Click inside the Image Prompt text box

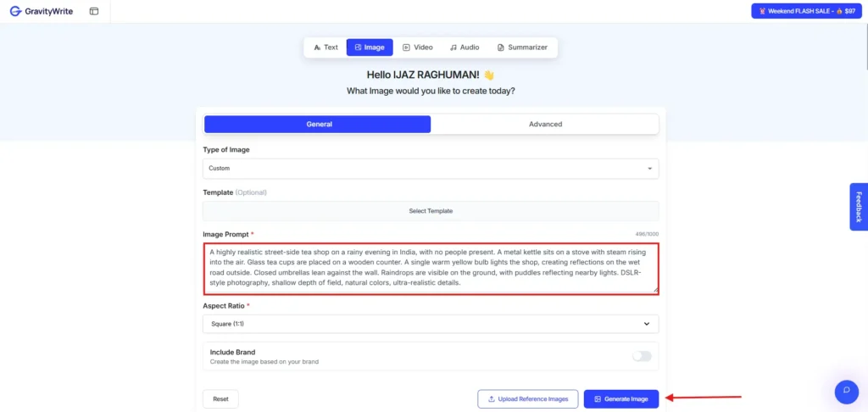(431, 267)
